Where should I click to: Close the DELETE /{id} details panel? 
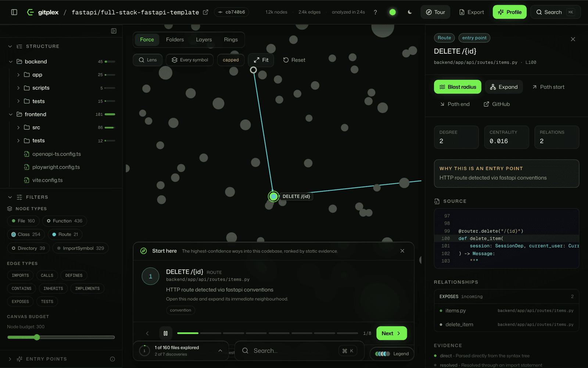pos(573,39)
